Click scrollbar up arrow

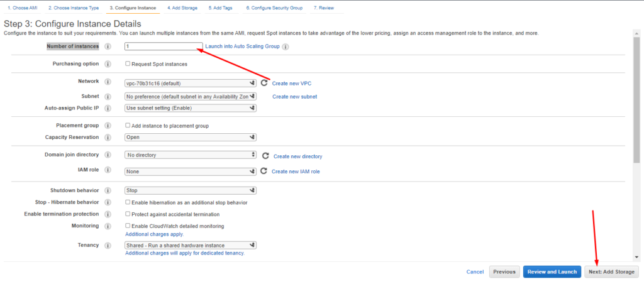636,33
